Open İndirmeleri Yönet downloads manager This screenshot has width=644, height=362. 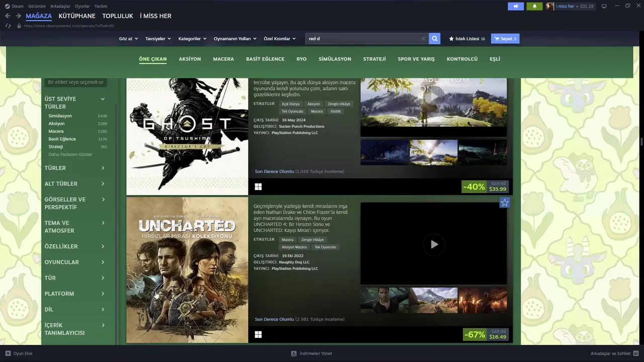pos(311,353)
